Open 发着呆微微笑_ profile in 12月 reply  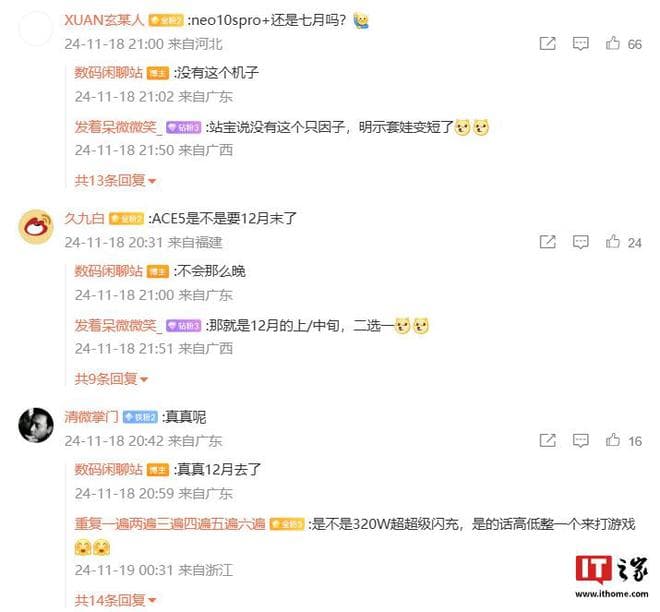pyautogui.click(x=118, y=325)
